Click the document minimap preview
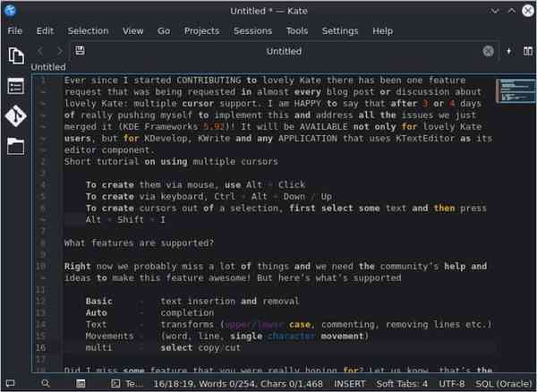 pos(516,90)
